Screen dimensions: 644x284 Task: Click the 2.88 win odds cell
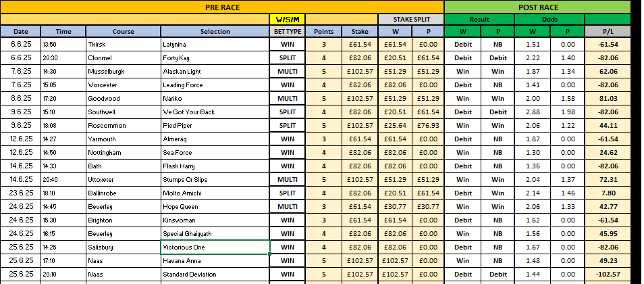pos(533,112)
